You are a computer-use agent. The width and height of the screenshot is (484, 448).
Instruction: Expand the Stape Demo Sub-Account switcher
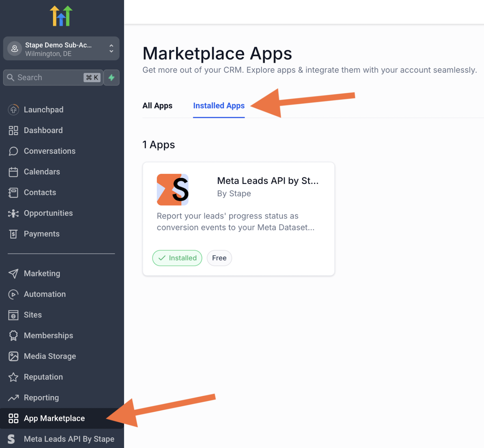(111, 48)
